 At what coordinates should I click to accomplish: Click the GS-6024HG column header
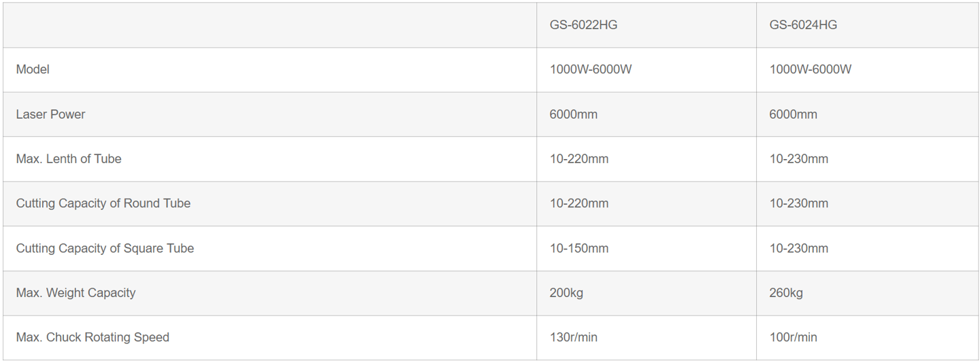pos(803,25)
